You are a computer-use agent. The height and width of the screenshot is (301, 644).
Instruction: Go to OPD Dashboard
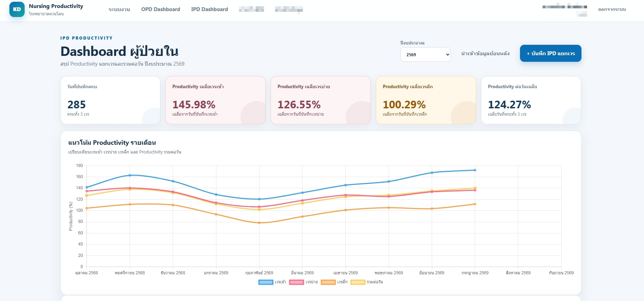(160, 9)
